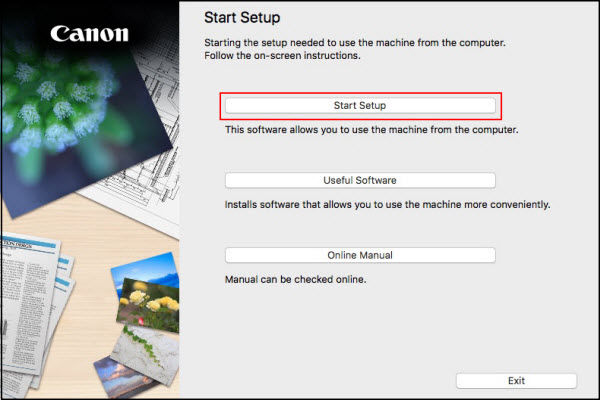Click the white Canon logo
This screenshot has width=600, height=400.
[90, 34]
